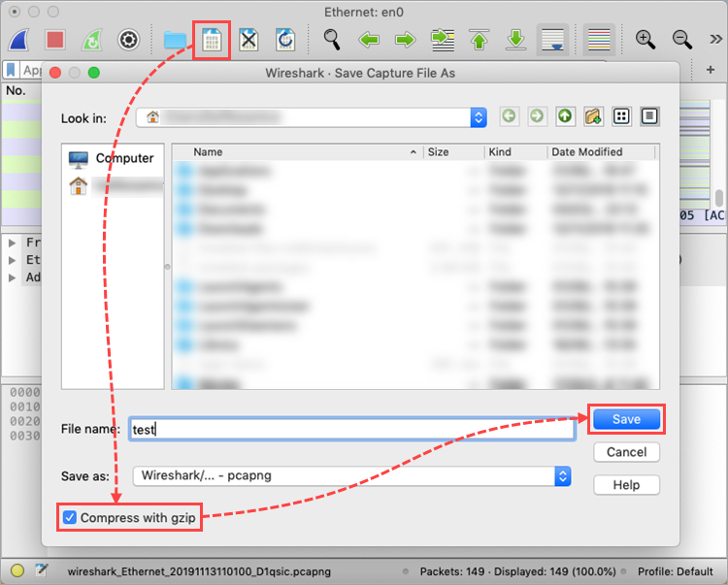Click the Save button
The width and height of the screenshot is (728, 585).
pos(626,419)
